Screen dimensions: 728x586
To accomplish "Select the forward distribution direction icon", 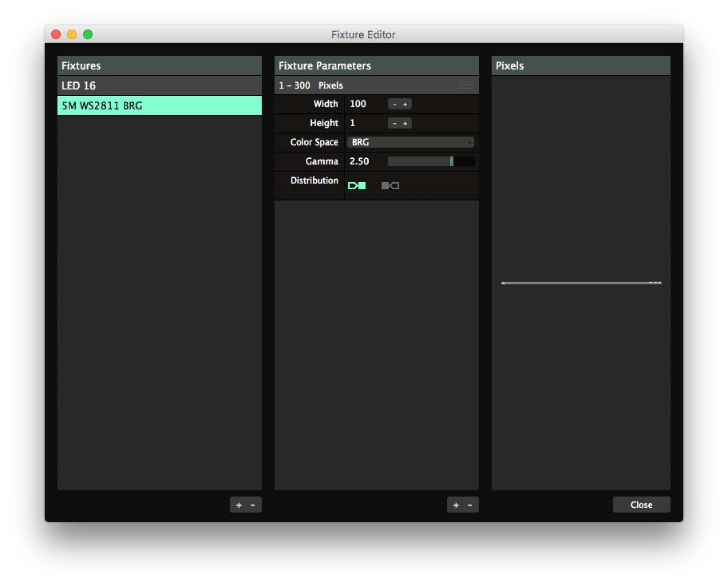I will pos(357,185).
